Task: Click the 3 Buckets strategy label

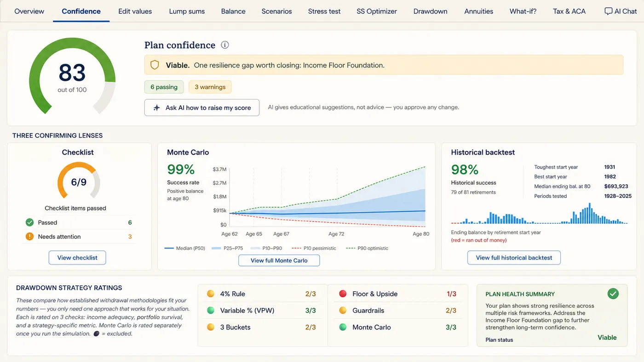Action: (235, 328)
